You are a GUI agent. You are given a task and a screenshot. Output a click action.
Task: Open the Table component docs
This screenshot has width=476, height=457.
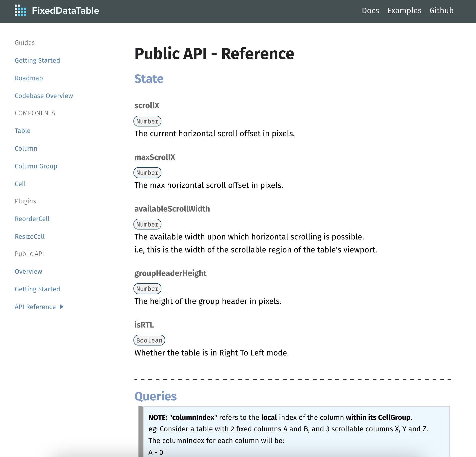coord(23,131)
